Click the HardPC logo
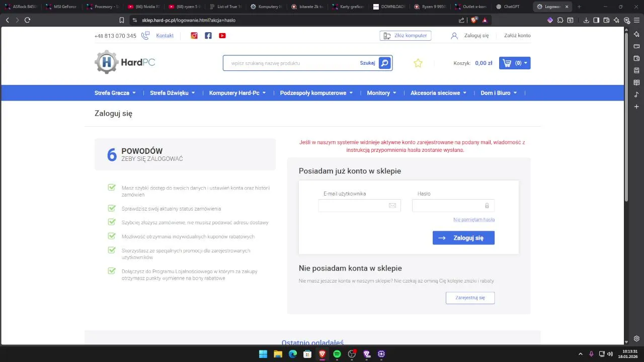 click(125, 62)
